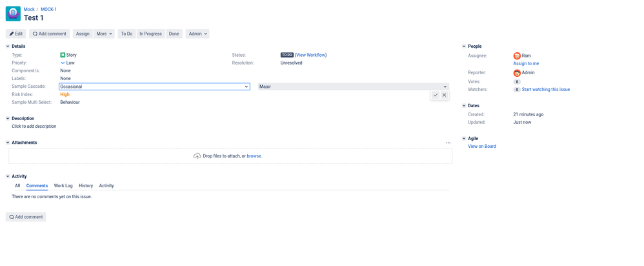Confirm cascade edit with checkmark icon
This screenshot has width=644, height=266.
(436, 95)
